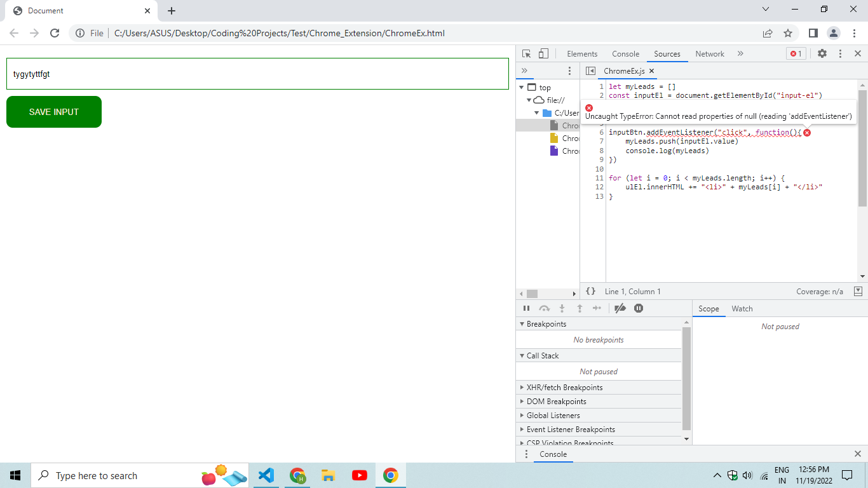Click the SAVE INPUT button
Viewport: 868px width, 488px height.
pos(54,112)
